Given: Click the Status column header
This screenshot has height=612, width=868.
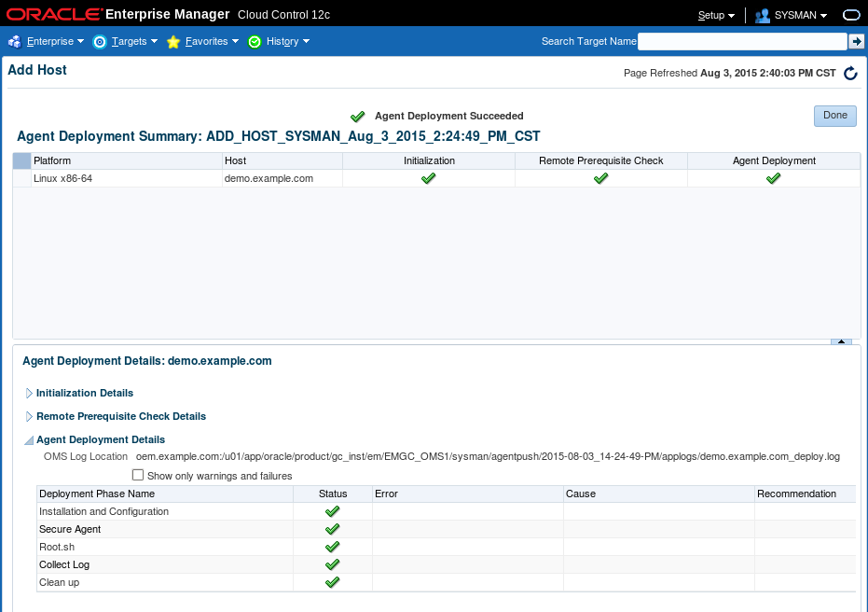Looking at the screenshot, I should [x=333, y=494].
